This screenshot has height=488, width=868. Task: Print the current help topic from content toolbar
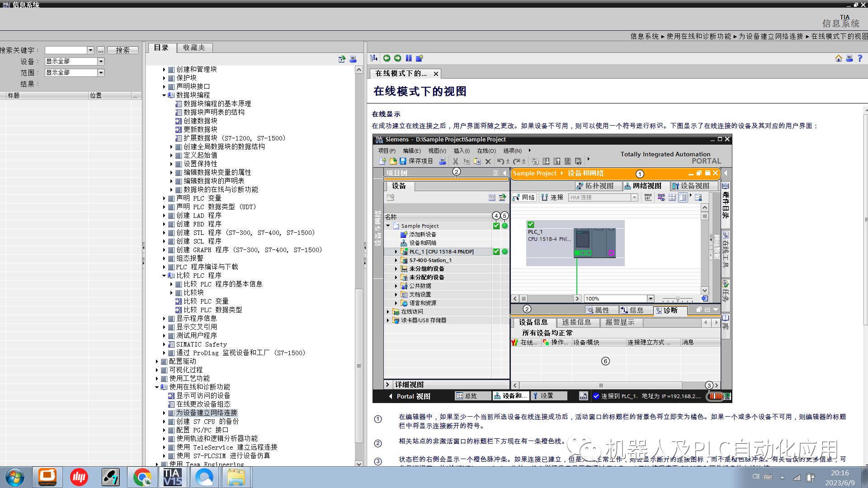[x=849, y=58]
